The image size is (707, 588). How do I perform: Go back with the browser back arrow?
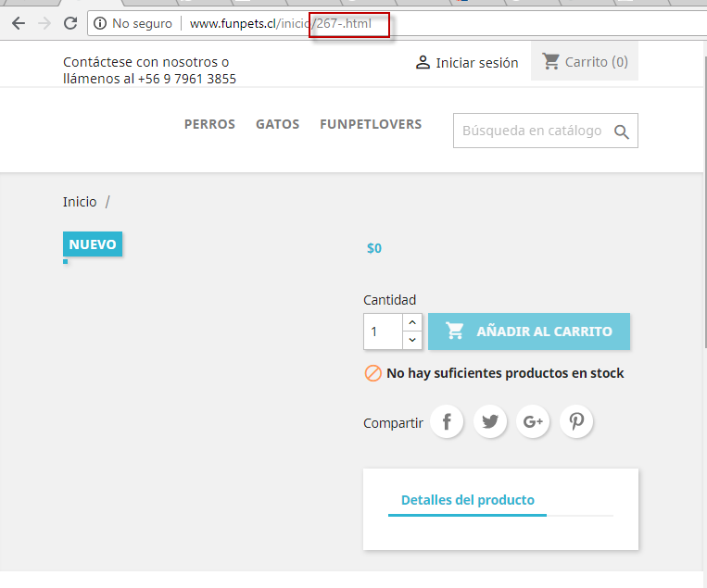pyautogui.click(x=19, y=23)
